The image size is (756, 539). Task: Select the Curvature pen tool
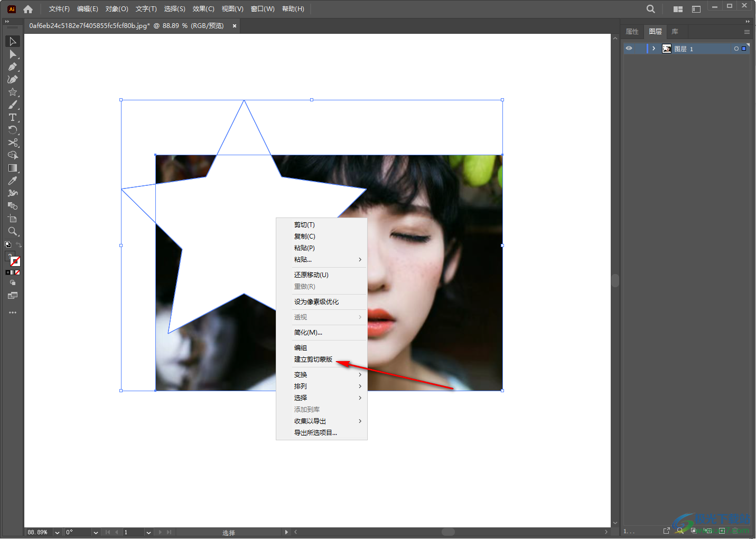coord(13,79)
